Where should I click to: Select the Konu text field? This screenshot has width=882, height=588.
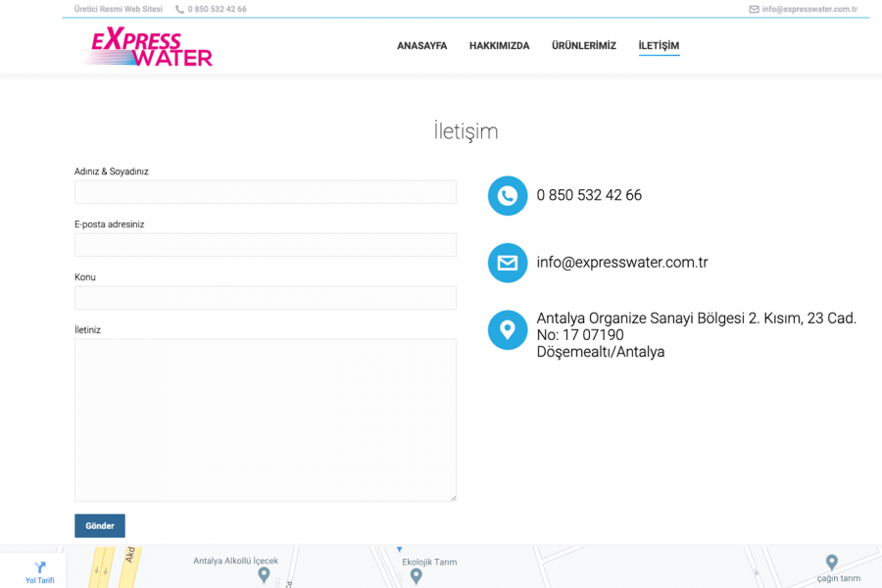266,298
